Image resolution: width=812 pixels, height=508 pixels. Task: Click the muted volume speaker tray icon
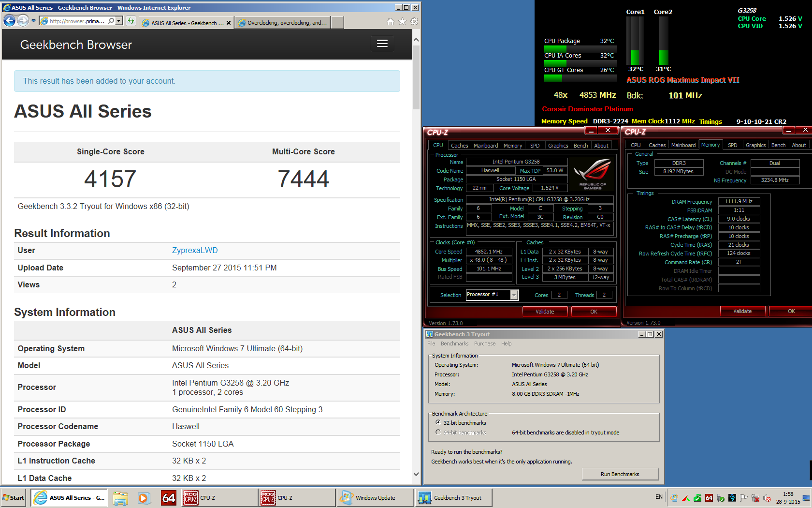(767, 498)
